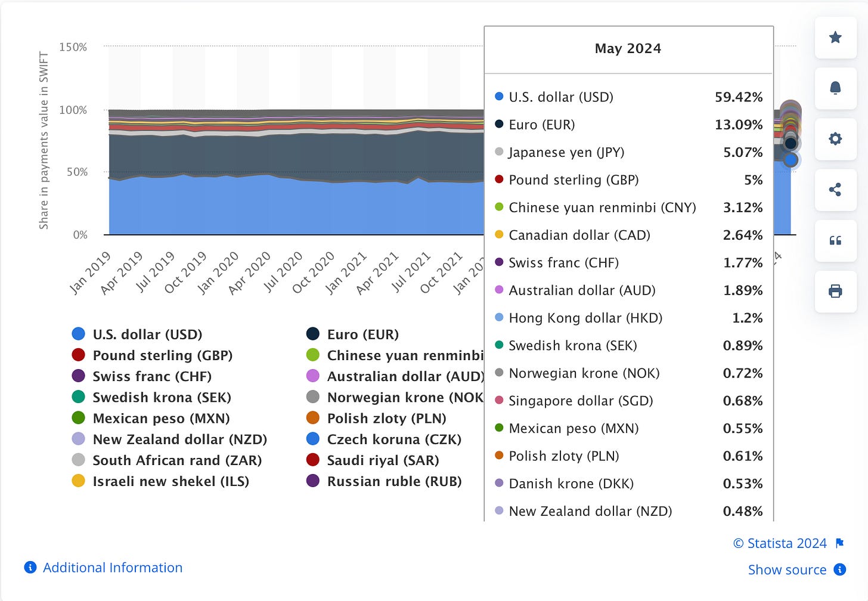This screenshot has width=868, height=601.
Task: Click Singapore dollar (SGD) tooltip row
Action: tap(628, 401)
